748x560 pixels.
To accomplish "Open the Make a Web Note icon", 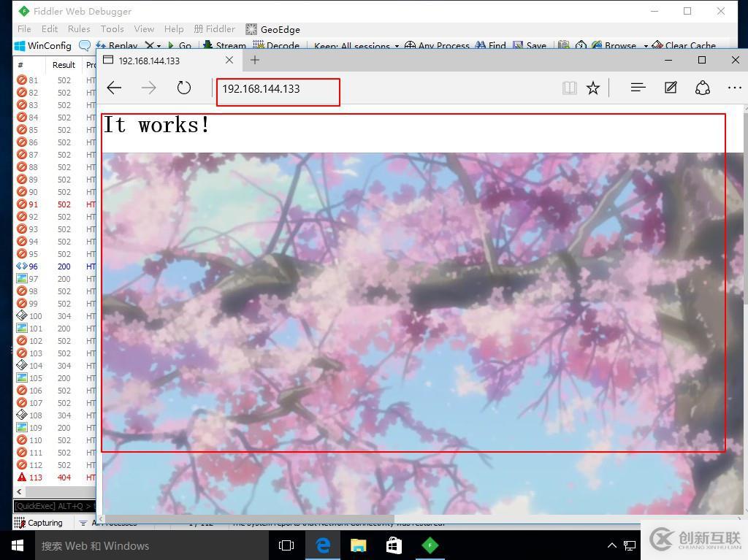I will coord(671,88).
